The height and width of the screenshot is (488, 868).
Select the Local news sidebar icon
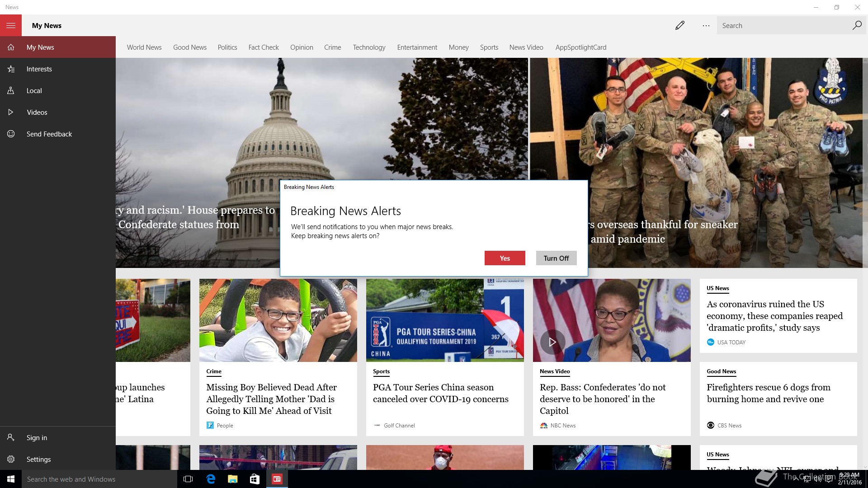[x=11, y=90]
